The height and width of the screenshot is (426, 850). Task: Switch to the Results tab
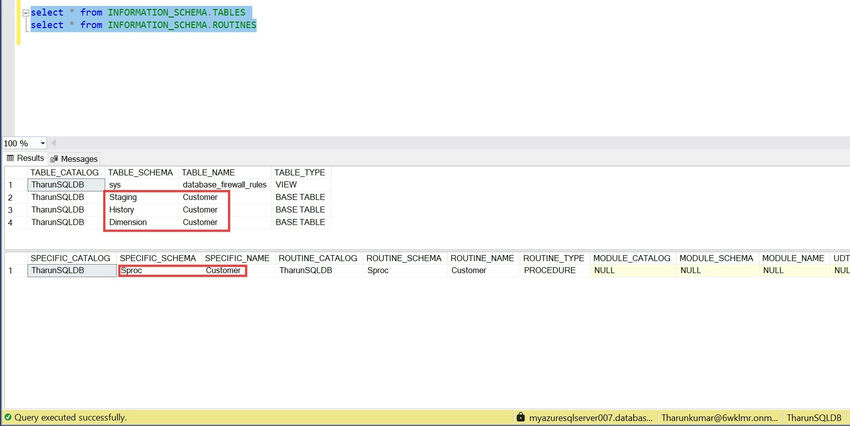[25, 158]
